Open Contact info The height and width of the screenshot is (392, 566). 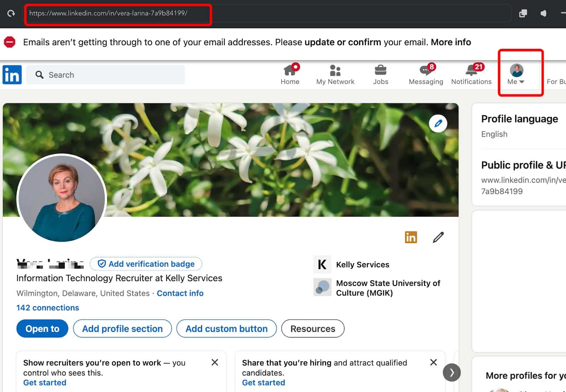click(180, 293)
